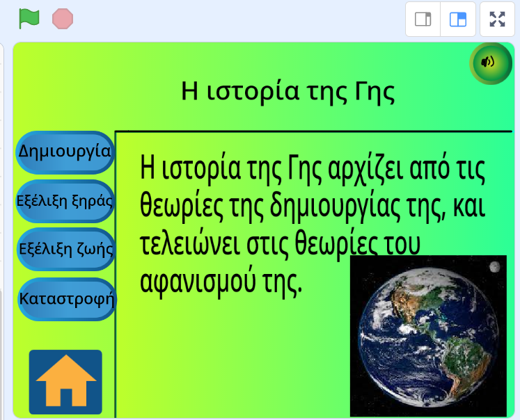Click the Earth photo
Image resolution: width=520 pixels, height=420 pixels.
pyautogui.click(x=429, y=336)
